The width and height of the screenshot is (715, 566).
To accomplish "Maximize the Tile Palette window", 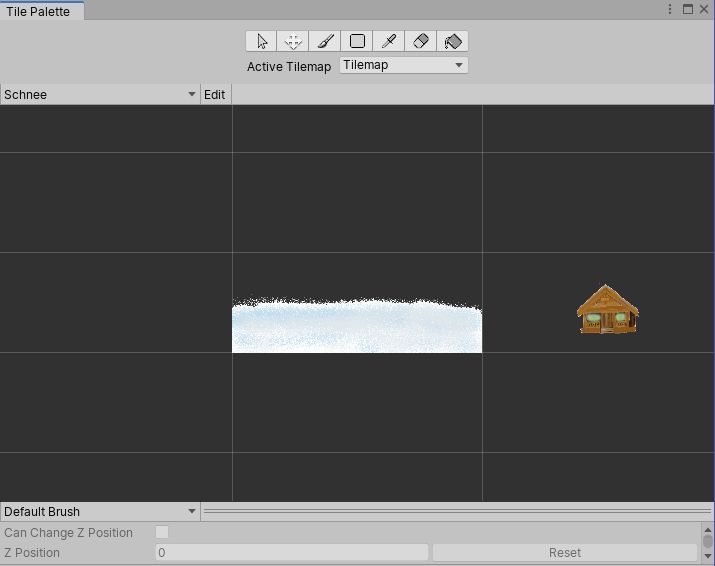I will point(688,9).
